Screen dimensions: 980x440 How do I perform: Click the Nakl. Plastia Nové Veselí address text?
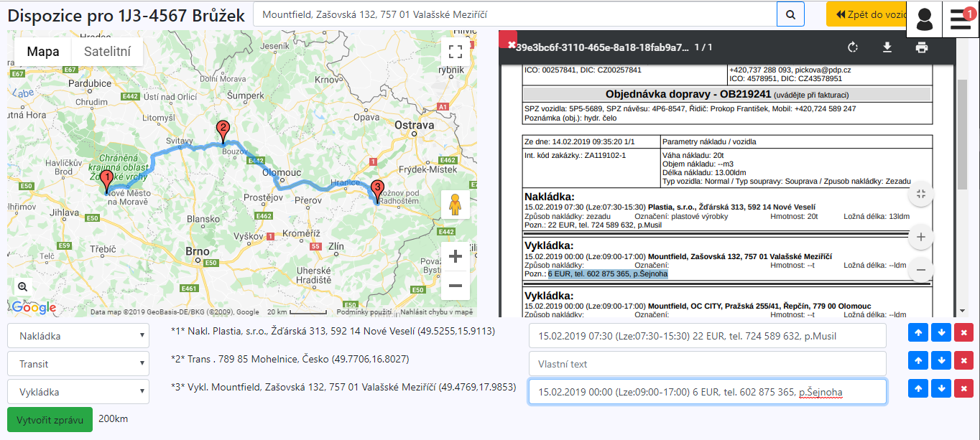click(333, 332)
